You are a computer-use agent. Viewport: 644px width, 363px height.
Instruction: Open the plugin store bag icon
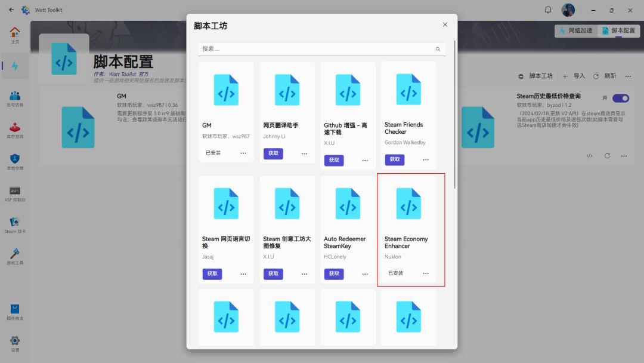(15, 312)
